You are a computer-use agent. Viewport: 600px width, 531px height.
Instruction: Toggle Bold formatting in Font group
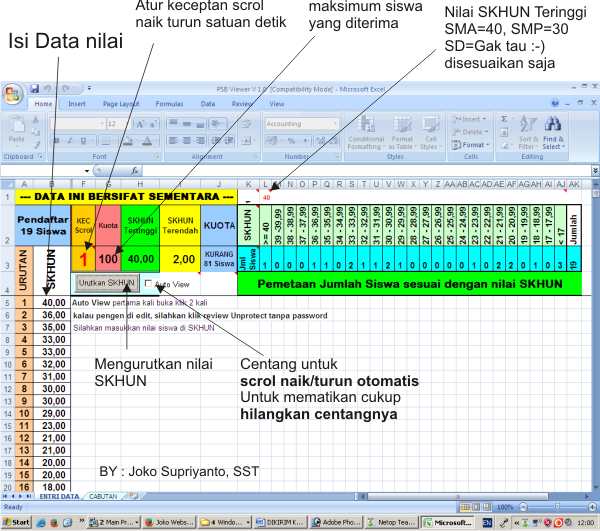[56, 141]
